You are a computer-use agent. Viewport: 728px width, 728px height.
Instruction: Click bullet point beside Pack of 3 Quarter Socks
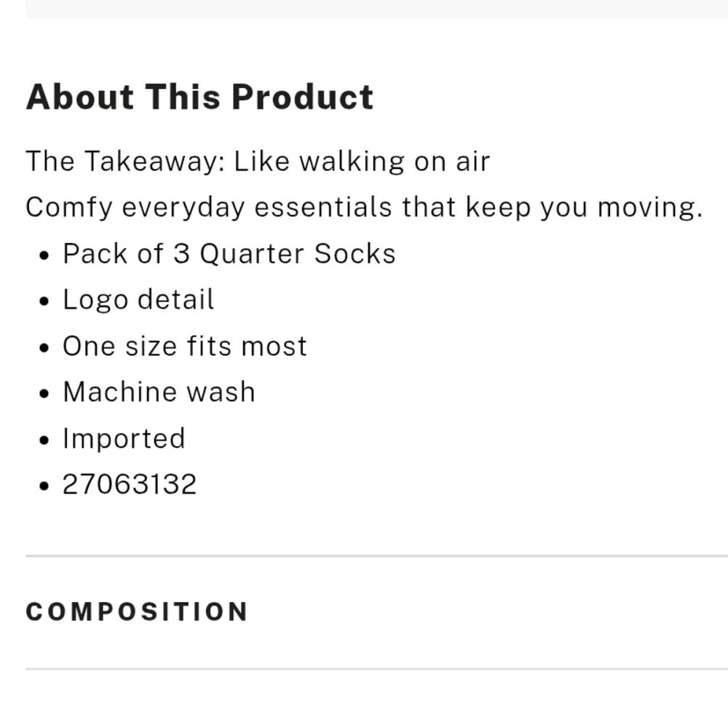pyautogui.click(x=44, y=256)
